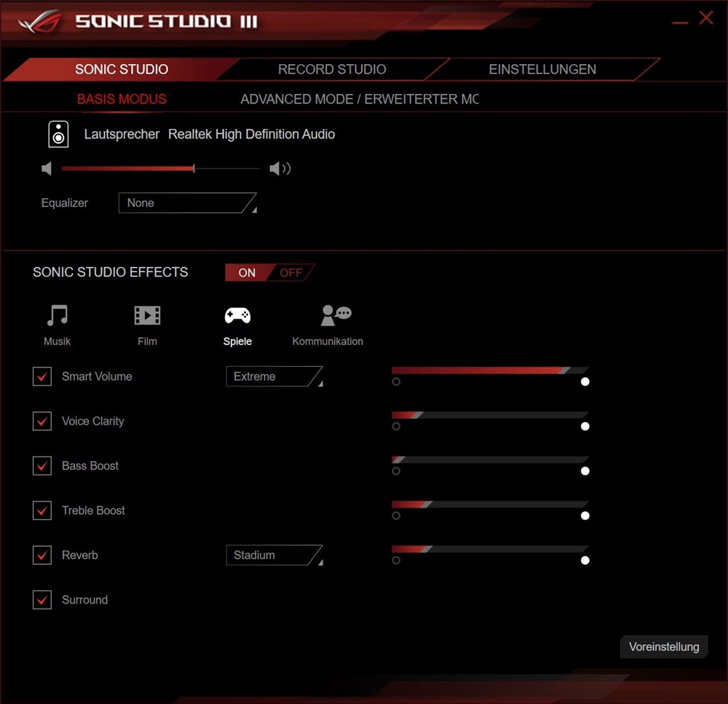
Task: Click Bass Boost slider minimum circle
Action: pos(396,471)
